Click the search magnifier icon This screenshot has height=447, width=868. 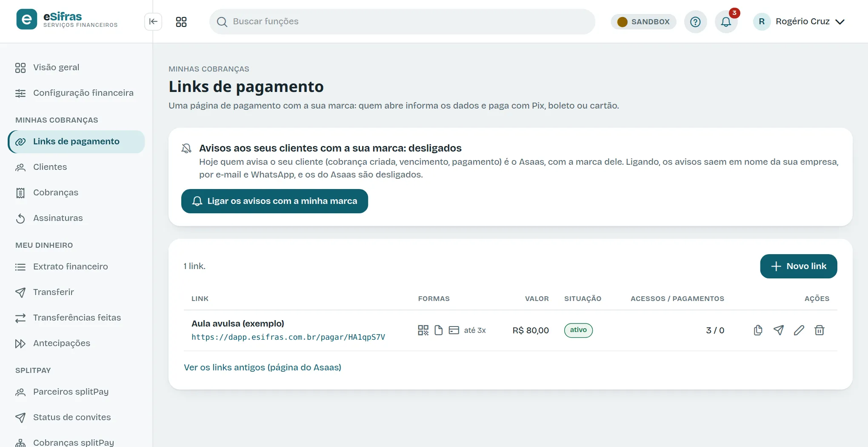tap(222, 22)
